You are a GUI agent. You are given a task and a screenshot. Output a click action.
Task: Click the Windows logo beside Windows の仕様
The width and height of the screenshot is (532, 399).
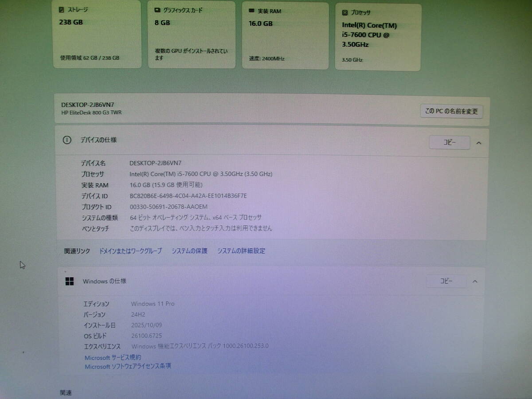[x=70, y=281]
